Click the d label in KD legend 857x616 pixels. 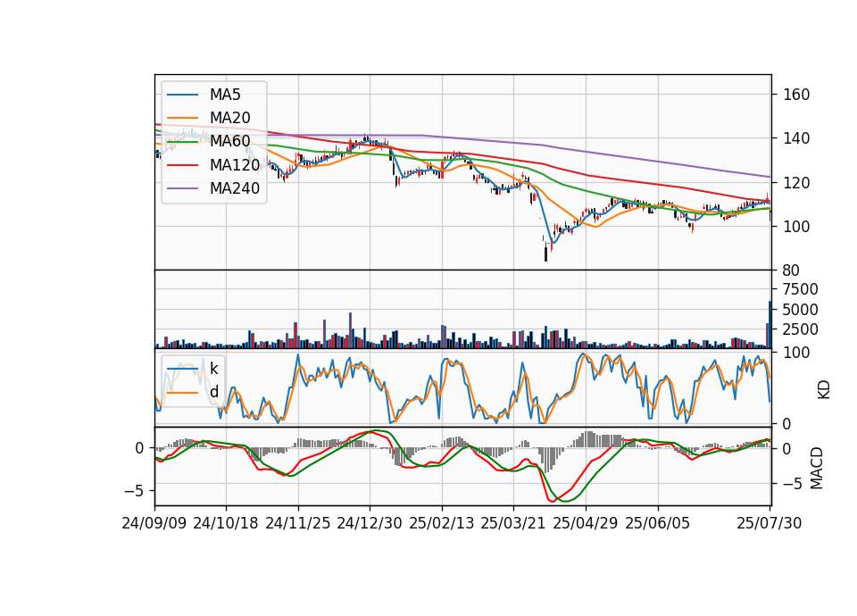coord(213,392)
